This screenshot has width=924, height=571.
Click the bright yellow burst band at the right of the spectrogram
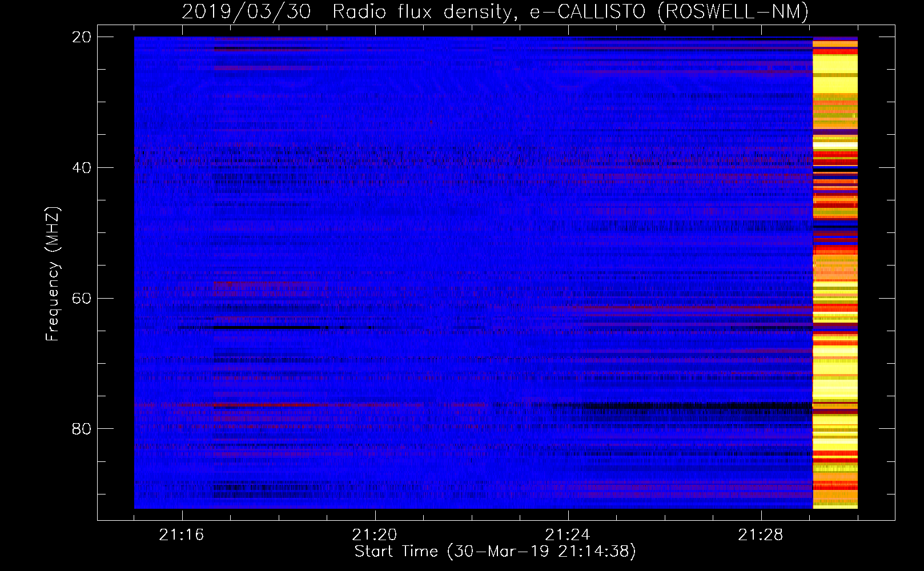point(835,272)
